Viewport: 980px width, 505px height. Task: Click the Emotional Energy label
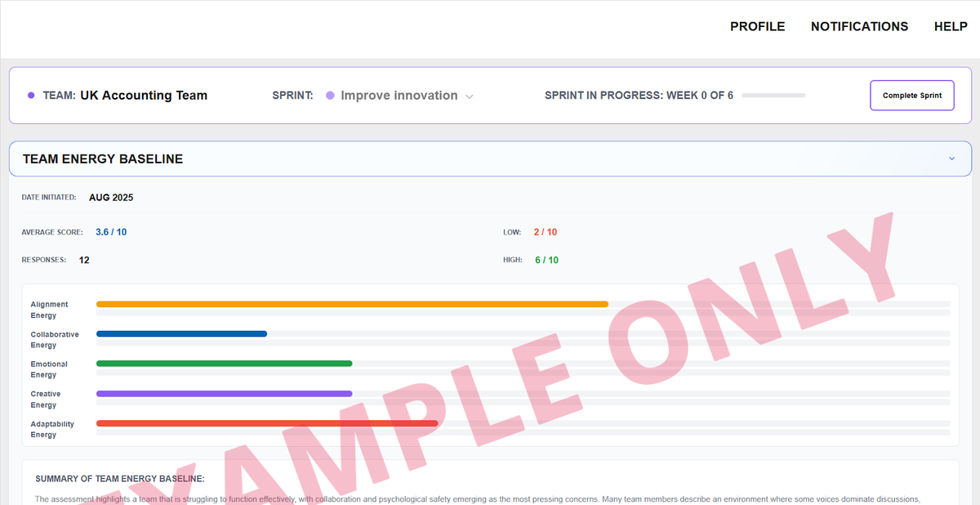[49, 369]
